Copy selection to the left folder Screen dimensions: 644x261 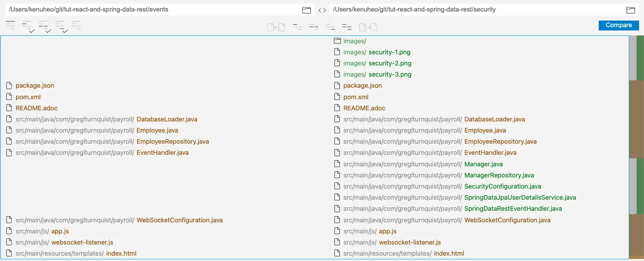[276, 27]
